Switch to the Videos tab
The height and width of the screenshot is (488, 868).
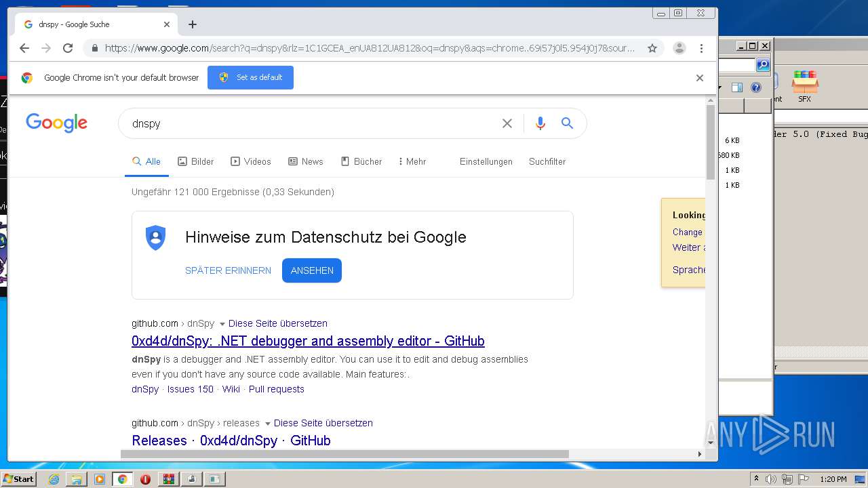pyautogui.click(x=251, y=161)
